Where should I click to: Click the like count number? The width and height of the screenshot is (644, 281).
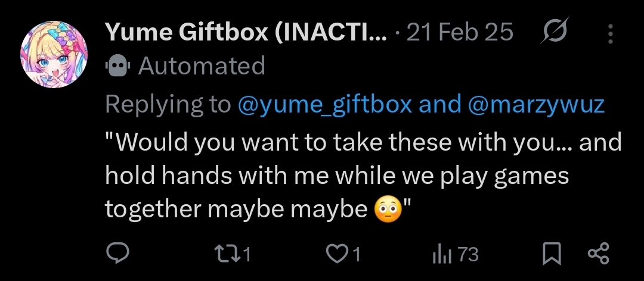(x=357, y=255)
